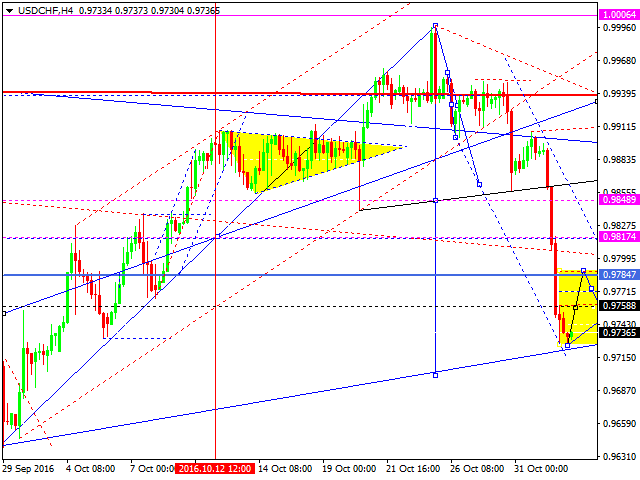Viewport: 640px width, 480px height.
Task: Click the magenta 1.00064 price label
Action: 618,15
